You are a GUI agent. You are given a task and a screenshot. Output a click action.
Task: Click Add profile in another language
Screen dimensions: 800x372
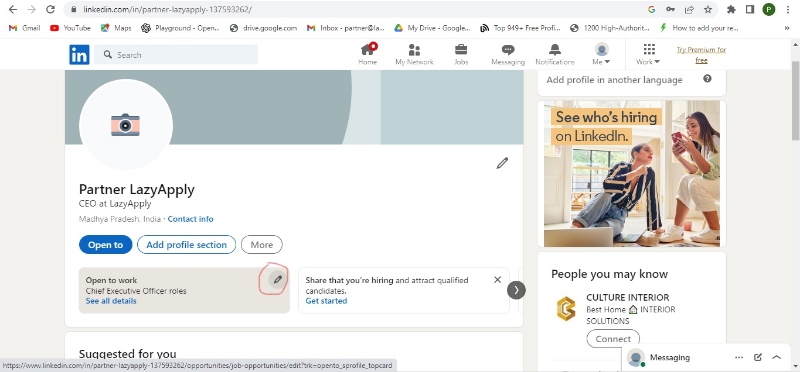tap(614, 80)
